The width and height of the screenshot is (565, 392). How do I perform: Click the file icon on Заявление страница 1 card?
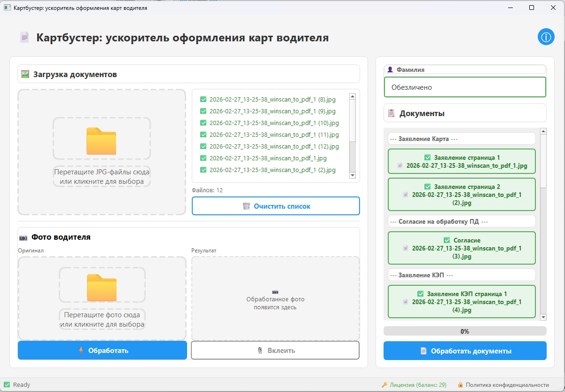point(400,166)
